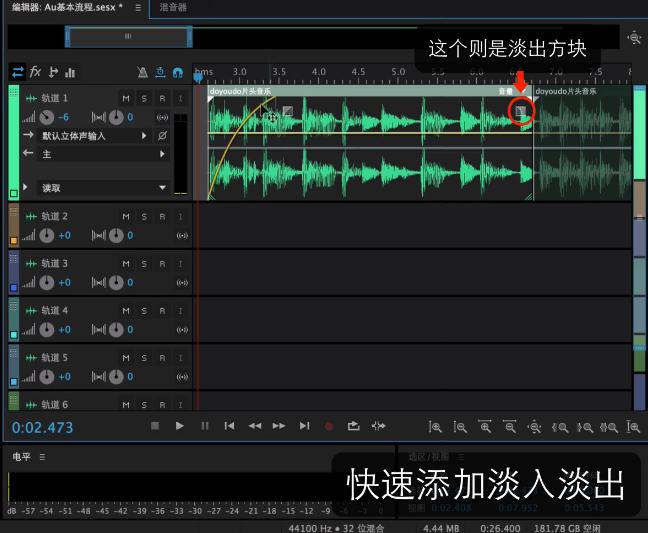Click the fade-in handle on the clip

288,111
